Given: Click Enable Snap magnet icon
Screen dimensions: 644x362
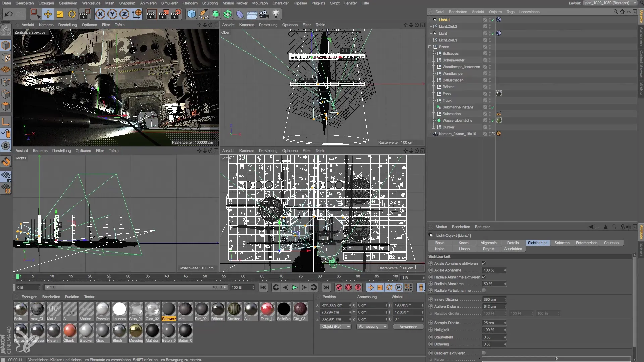Looking at the screenshot, I should tap(6, 162).
